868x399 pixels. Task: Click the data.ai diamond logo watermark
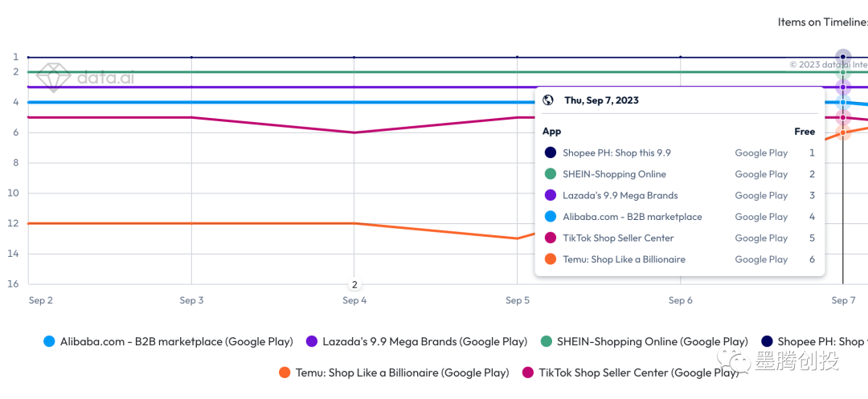pos(55,78)
